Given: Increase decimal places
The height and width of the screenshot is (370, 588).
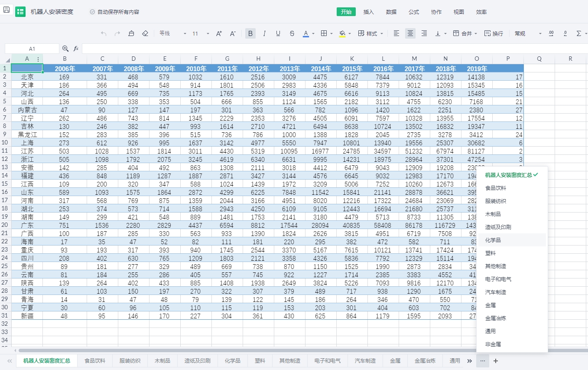Looking at the screenshot, I should pos(551,33).
